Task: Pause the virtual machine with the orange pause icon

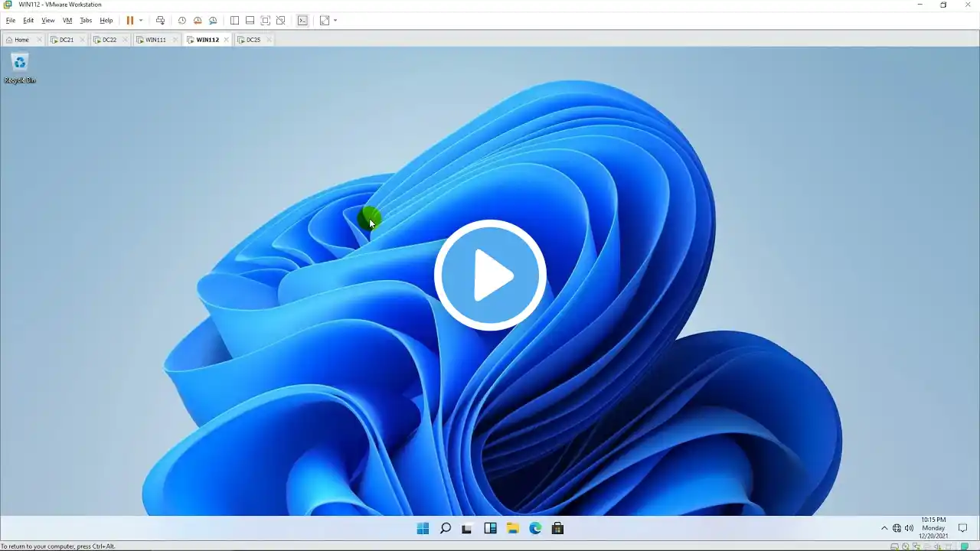Action: pyautogui.click(x=130, y=21)
